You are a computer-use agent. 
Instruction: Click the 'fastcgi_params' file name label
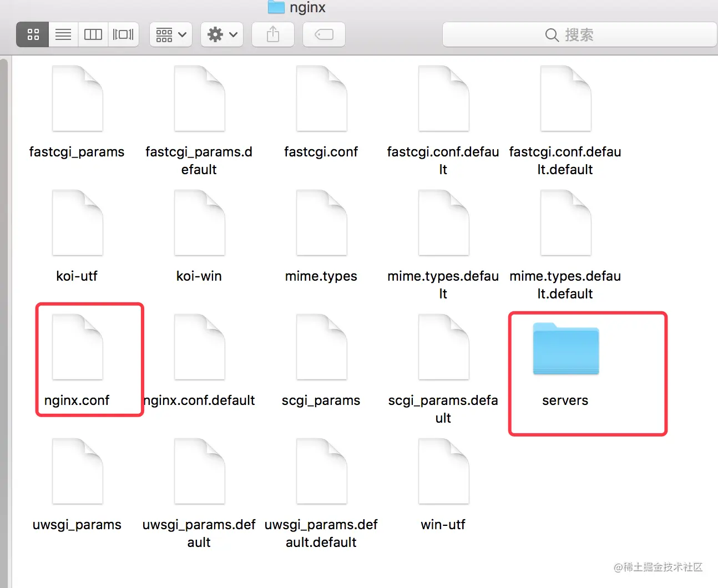pos(77,151)
